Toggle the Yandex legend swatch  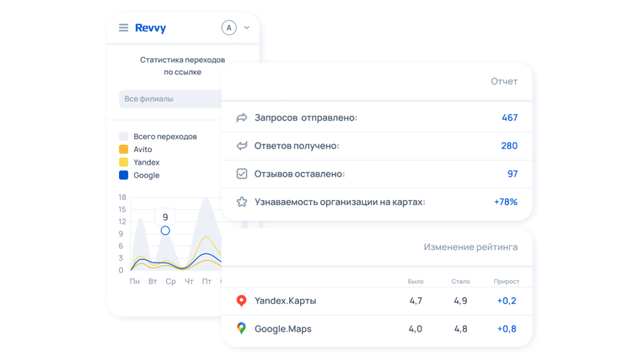coord(124,162)
